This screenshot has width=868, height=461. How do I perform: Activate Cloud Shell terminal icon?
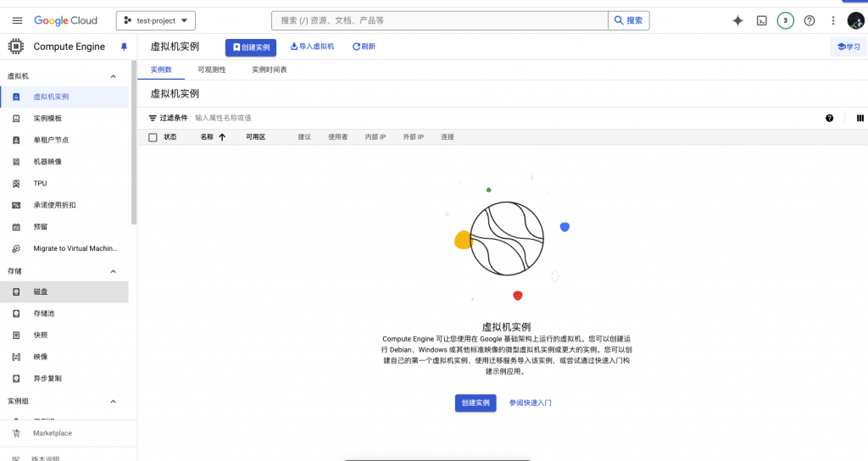click(x=762, y=20)
